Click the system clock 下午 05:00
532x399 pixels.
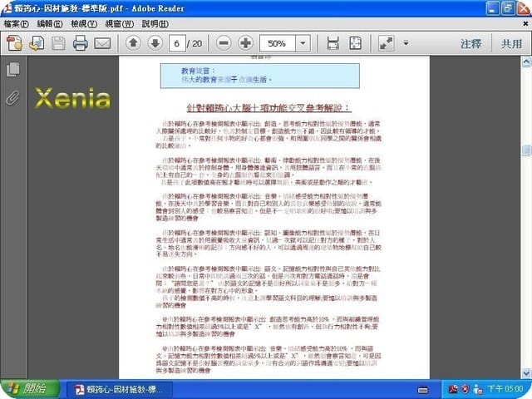505,389
